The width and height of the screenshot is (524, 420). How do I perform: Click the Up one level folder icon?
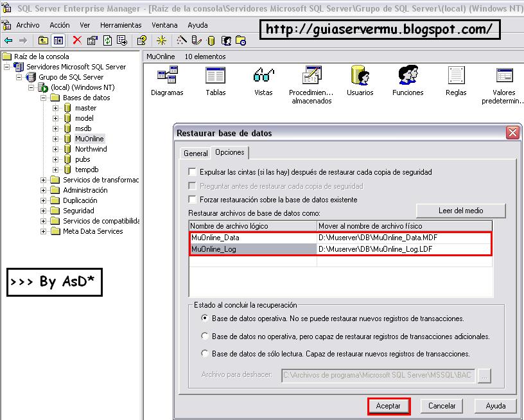tap(43, 40)
